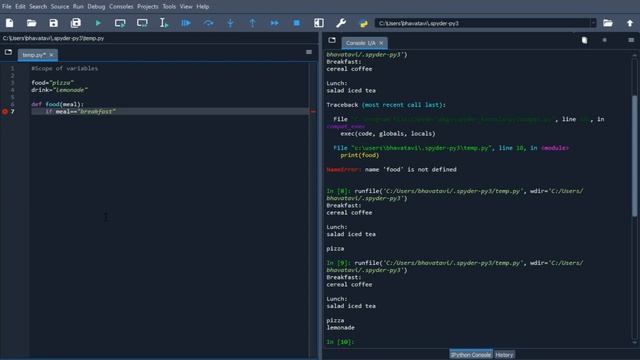Browse for a working directory folder

point(608,23)
